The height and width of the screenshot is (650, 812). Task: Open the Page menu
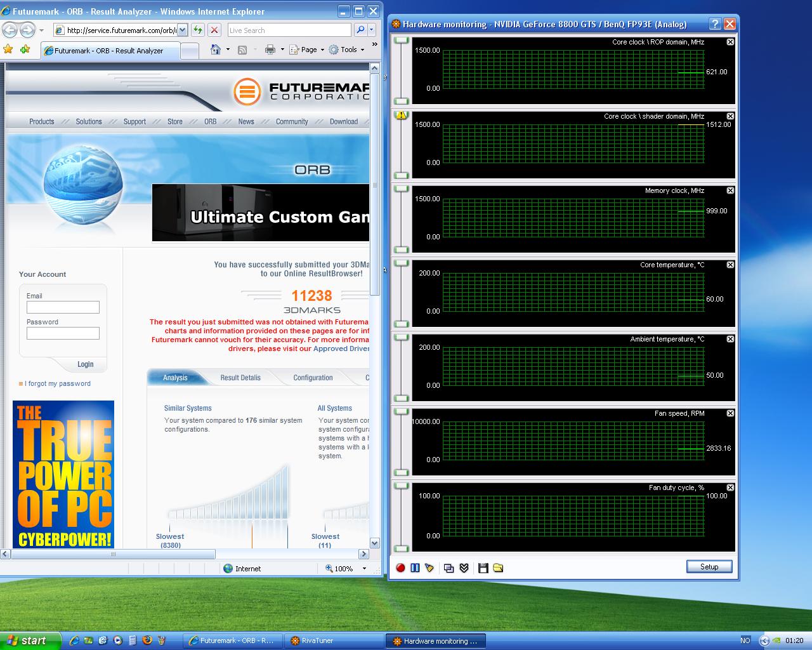pyautogui.click(x=307, y=50)
